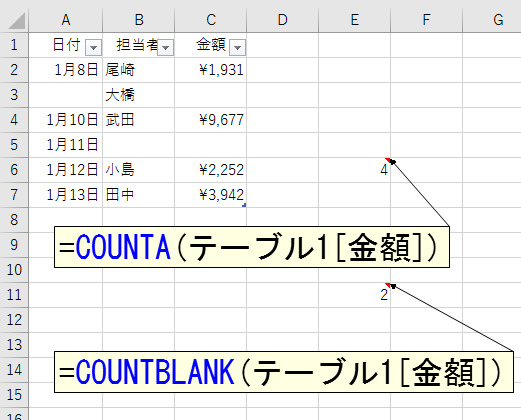Viewport: 521px width, 420px height.
Task: Click cell E11 showing value 2
Action: click(354, 295)
